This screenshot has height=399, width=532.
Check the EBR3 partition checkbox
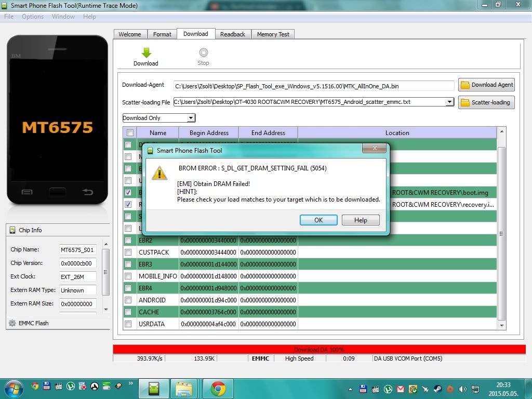tap(128, 264)
